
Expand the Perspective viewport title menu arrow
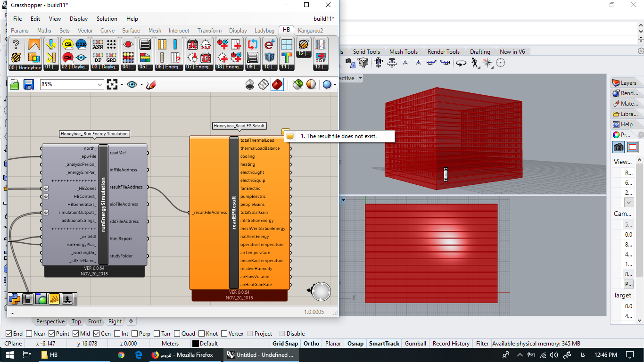360,78
